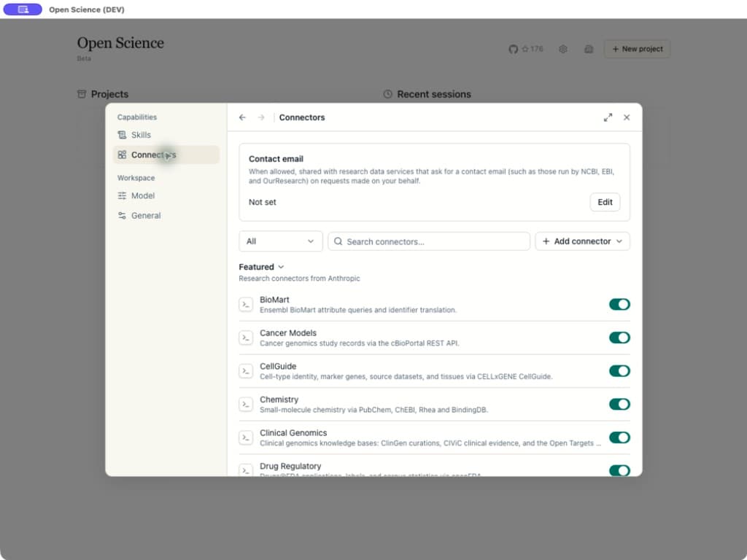The width and height of the screenshot is (747, 560).
Task: Open the Model workspace settings
Action: pyautogui.click(x=166, y=195)
